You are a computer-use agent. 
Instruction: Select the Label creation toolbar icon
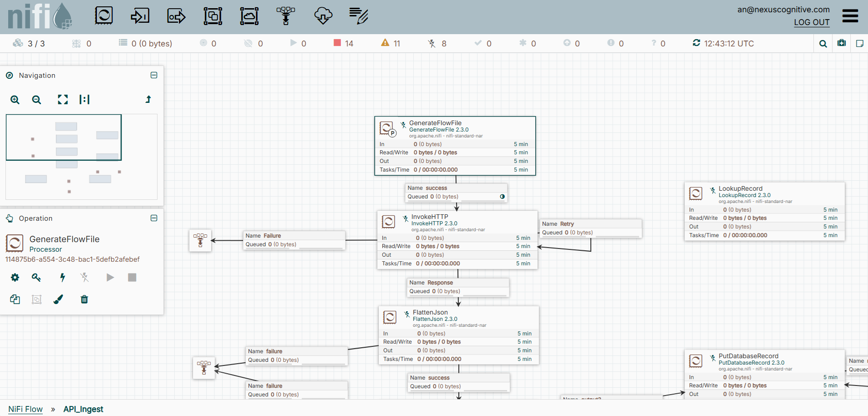click(359, 16)
